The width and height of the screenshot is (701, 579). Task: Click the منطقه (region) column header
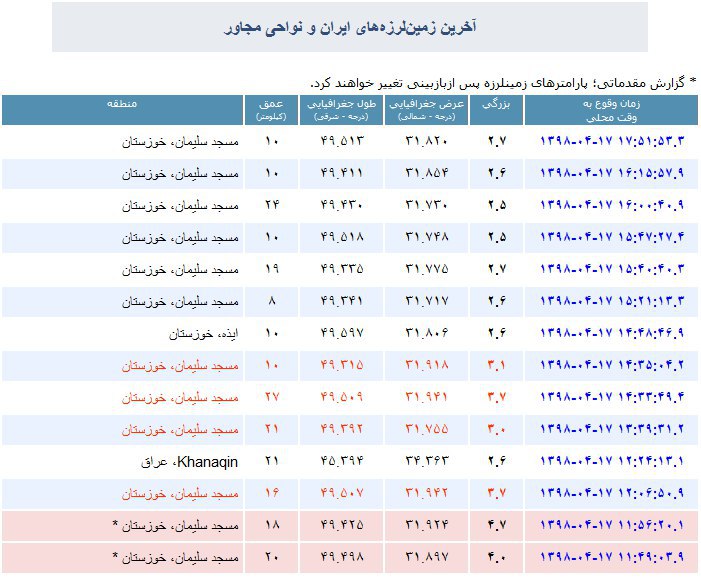tap(122, 104)
